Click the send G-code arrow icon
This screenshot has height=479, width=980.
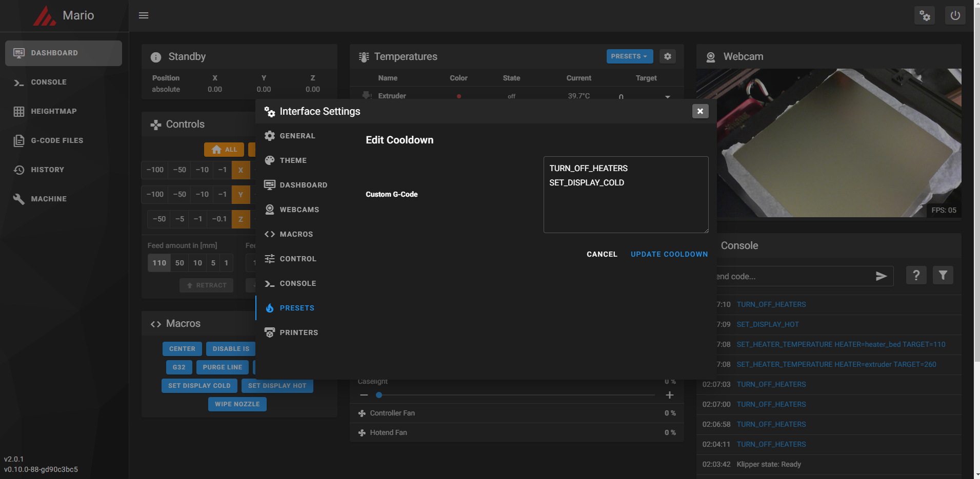[881, 276]
